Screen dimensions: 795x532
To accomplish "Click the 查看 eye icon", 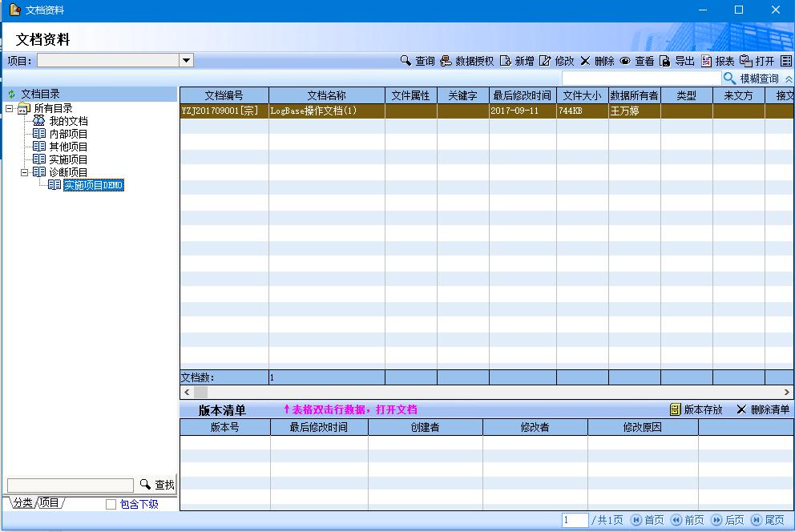I will [625, 61].
